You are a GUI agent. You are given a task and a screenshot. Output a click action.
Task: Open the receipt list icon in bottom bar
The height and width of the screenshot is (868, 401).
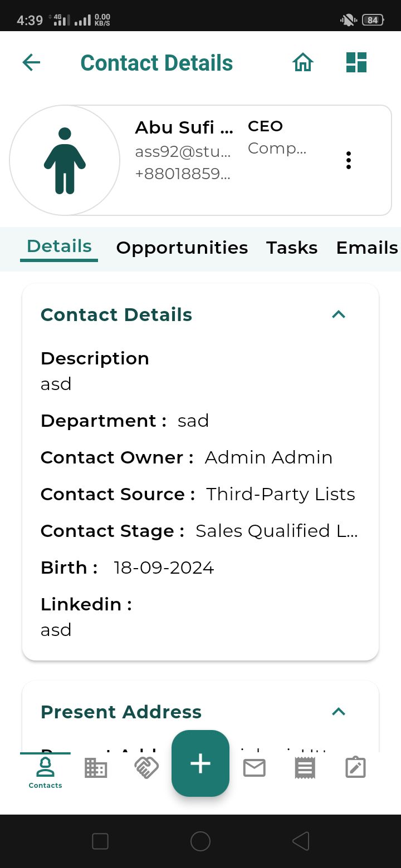tap(305, 768)
